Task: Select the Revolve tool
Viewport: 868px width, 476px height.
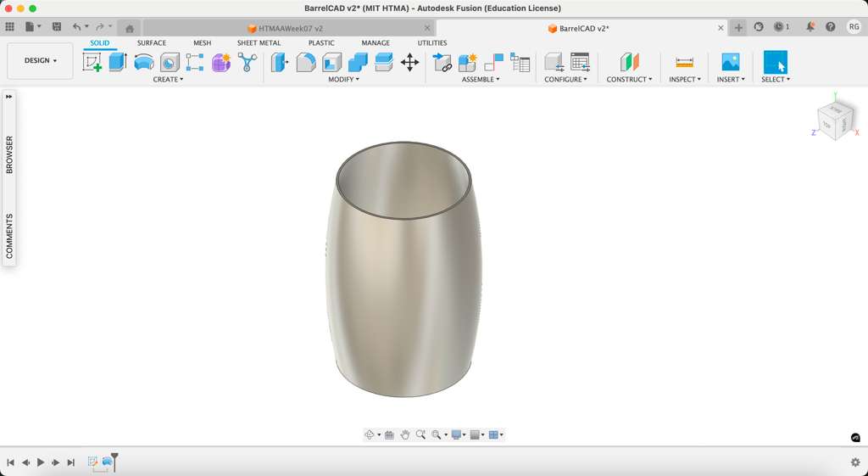Action: point(144,62)
